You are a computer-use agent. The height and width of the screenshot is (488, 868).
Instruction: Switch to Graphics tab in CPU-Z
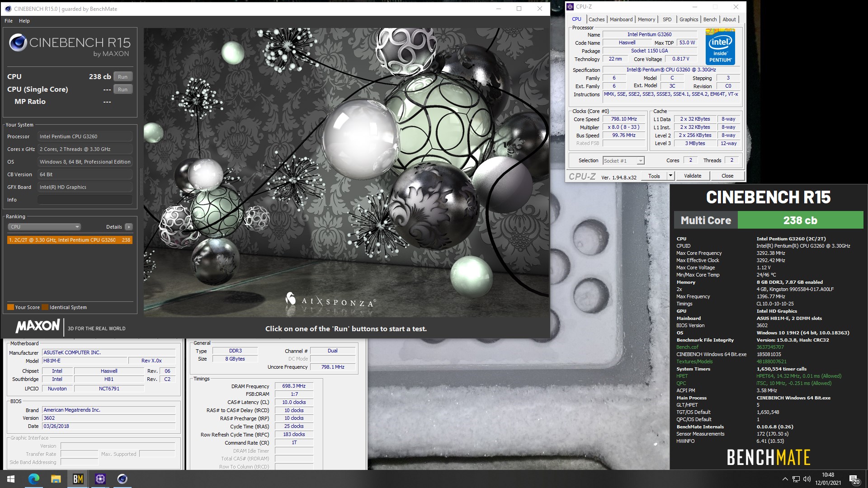click(x=689, y=19)
